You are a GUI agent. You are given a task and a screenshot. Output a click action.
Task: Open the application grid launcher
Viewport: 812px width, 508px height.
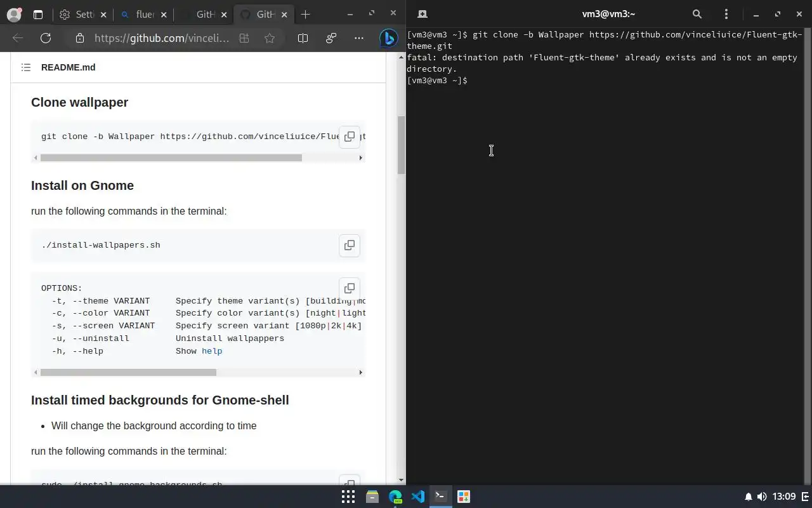348,497
